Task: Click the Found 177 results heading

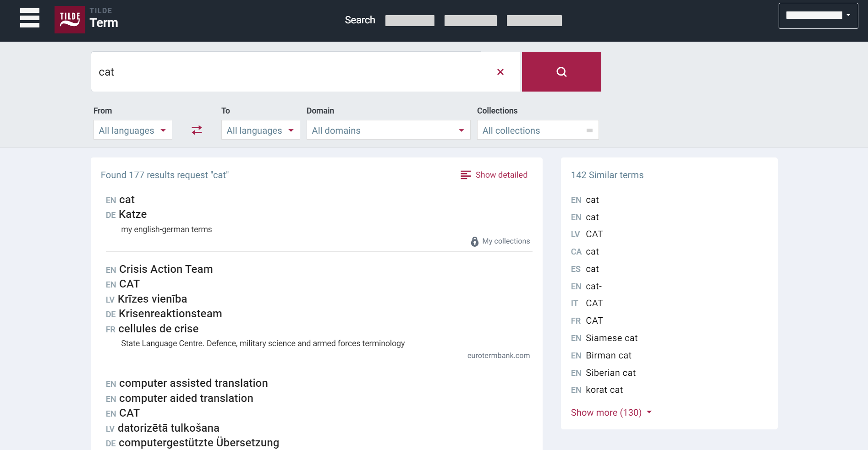Action: click(x=165, y=175)
